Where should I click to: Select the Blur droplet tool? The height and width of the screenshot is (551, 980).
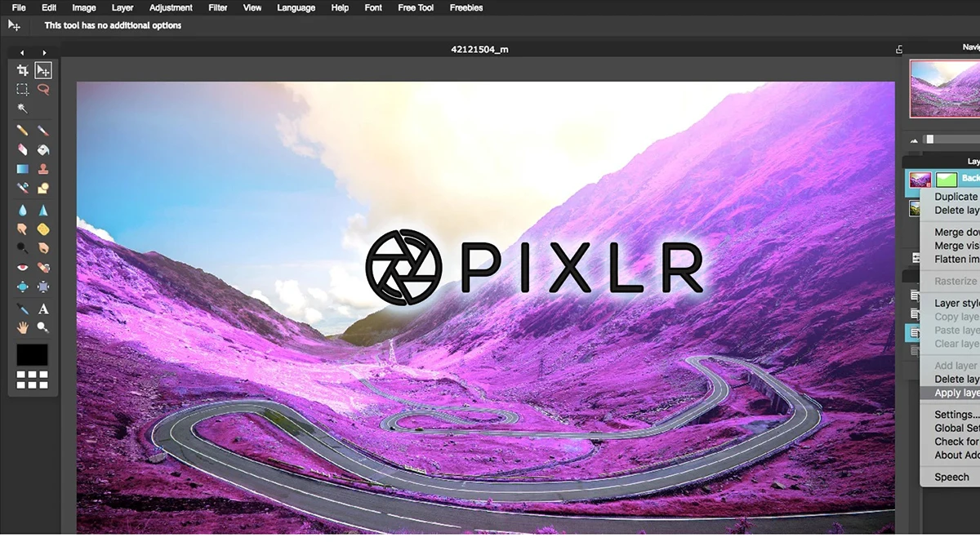23,210
